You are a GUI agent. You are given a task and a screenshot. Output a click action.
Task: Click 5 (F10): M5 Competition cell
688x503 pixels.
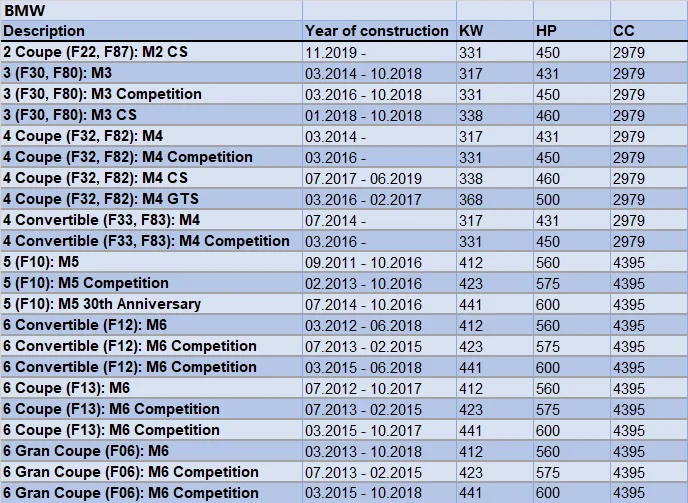coord(151,283)
